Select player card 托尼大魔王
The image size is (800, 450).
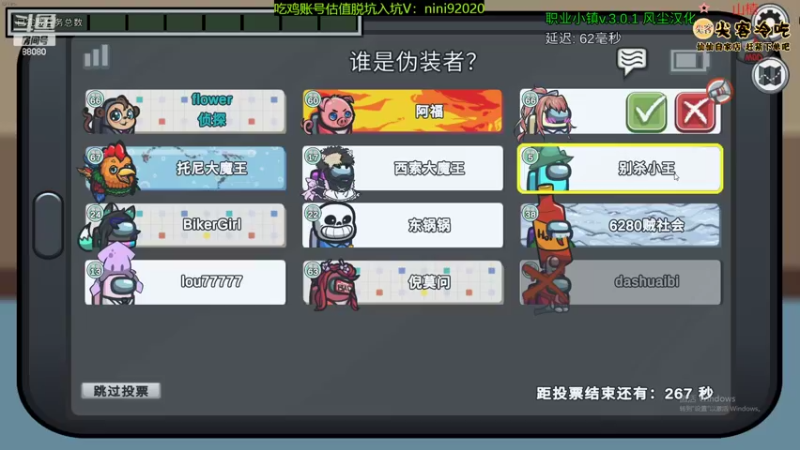tap(185, 169)
